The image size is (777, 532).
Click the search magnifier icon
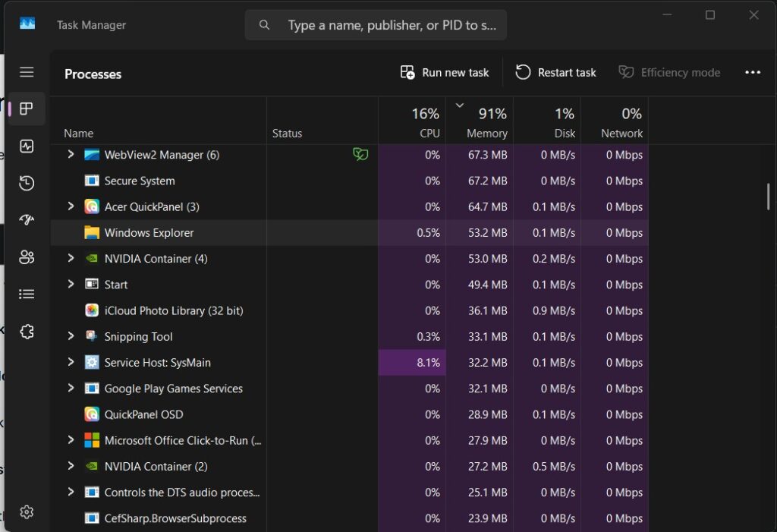[265, 25]
